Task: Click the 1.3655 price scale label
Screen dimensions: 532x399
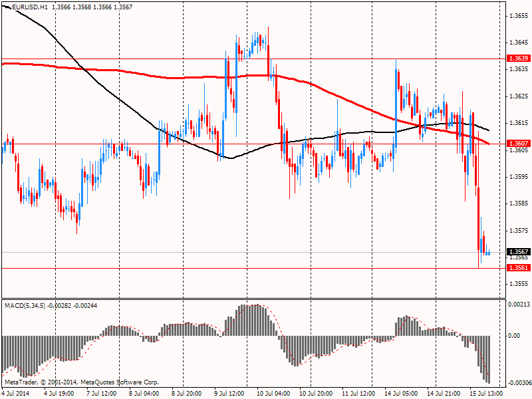Action: click(517, 15)
